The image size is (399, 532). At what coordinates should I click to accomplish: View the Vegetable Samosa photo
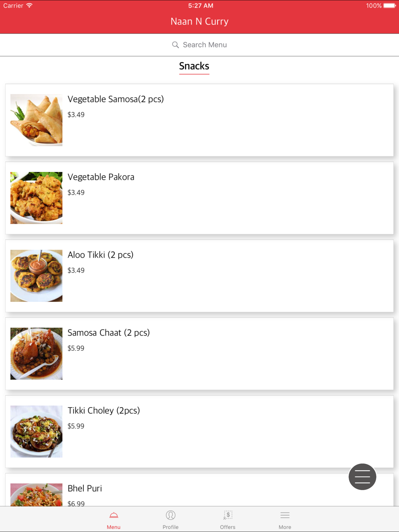click(36, 120)
